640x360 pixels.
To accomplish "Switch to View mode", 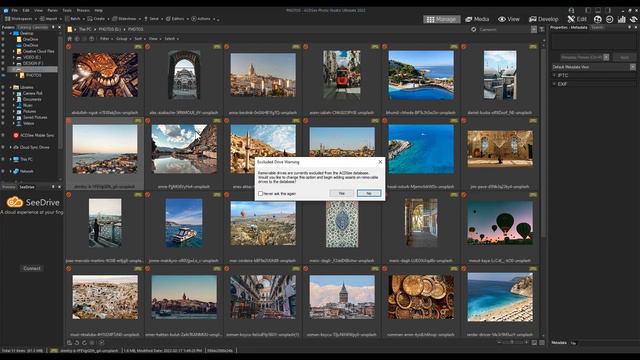I will (x=509, y=19).
